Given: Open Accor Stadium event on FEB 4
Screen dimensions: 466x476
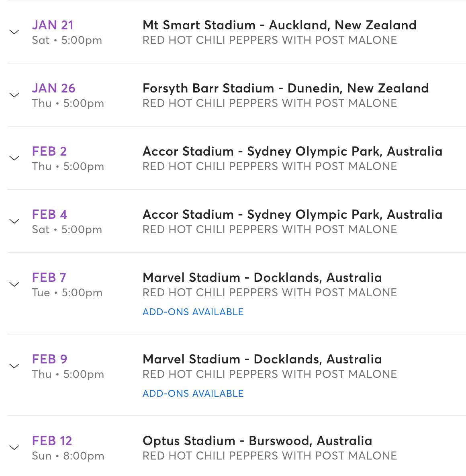Looking at the screenshot, I should coord(292,215).
